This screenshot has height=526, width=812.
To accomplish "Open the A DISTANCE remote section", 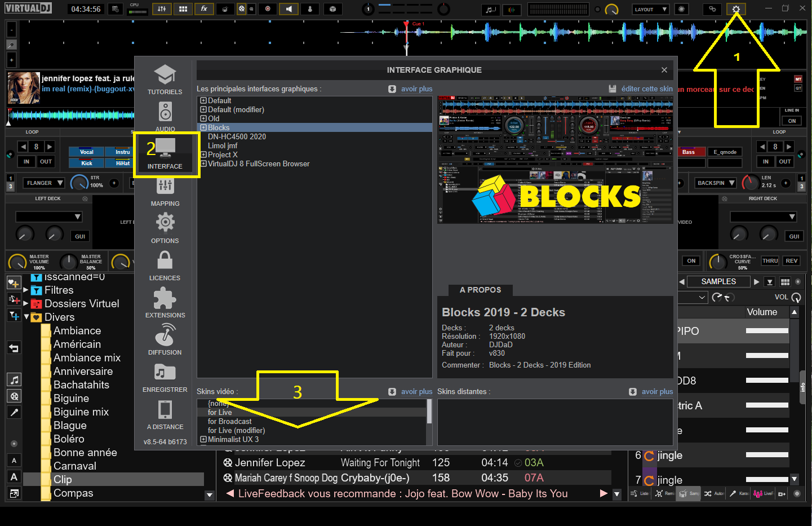I will [x=165, y=414].
